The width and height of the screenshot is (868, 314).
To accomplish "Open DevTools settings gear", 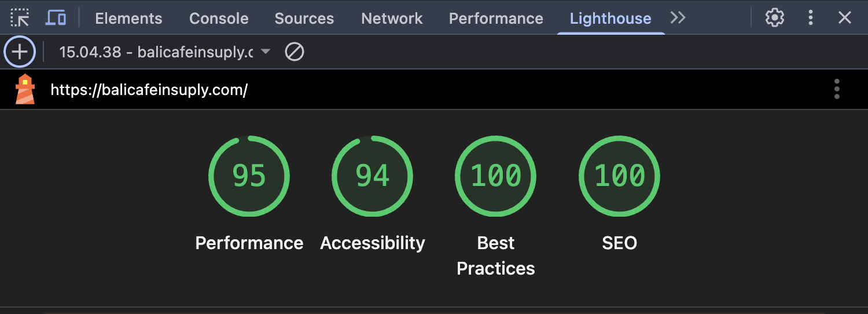I will 774,18.
